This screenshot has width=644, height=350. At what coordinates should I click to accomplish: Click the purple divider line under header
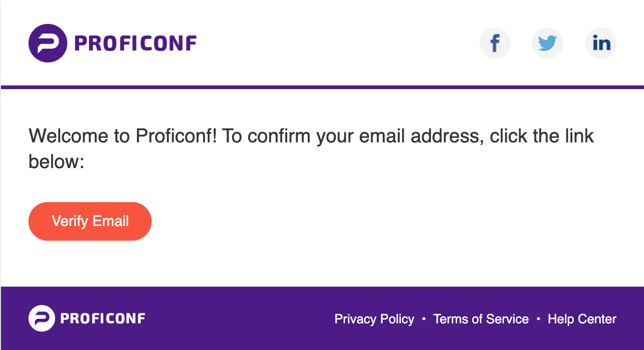[x=322, y=87]
